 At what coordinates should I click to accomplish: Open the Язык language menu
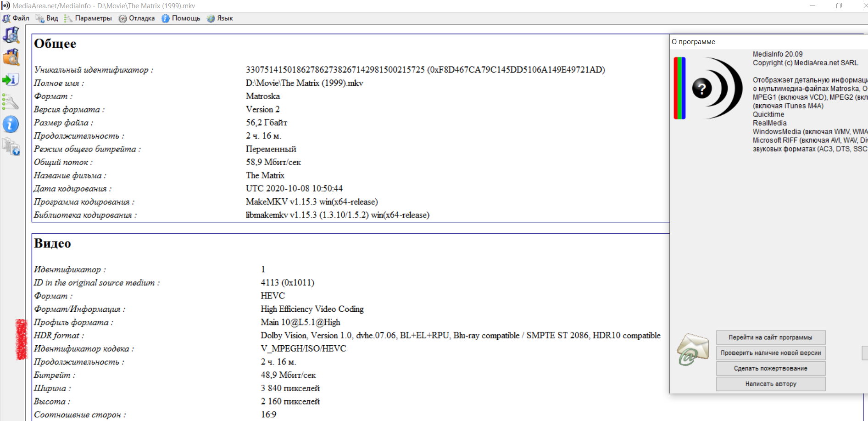(x=220, y=18)
